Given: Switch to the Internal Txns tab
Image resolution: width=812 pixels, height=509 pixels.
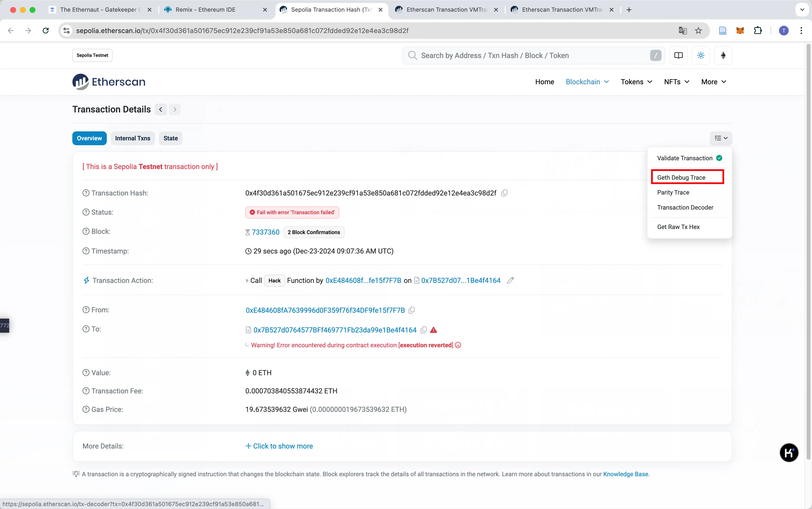Looking at the screenshot, I should click(x=133, y=138).
